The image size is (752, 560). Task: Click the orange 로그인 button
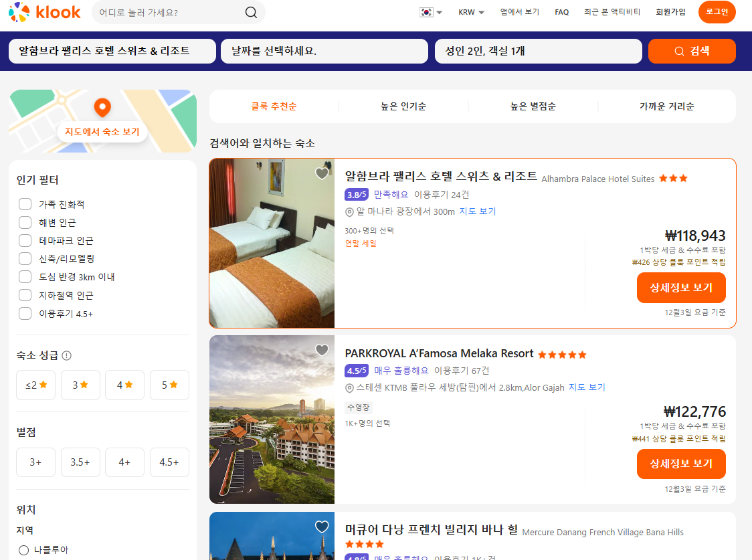717,12
